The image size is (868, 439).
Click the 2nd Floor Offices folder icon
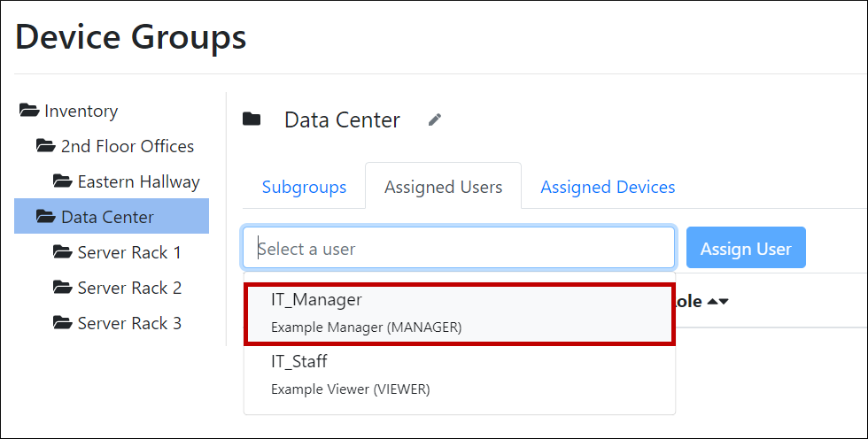tap(46, 147)
